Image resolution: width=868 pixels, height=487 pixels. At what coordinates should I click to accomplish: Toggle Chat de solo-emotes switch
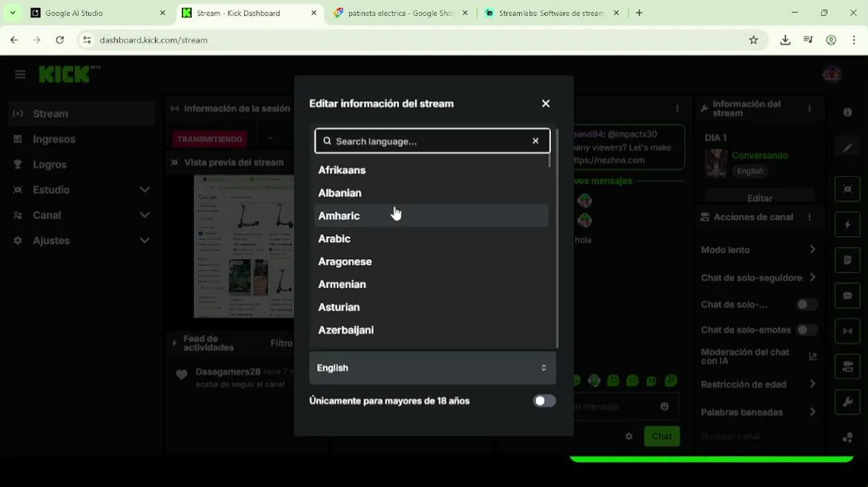[806, 330]
